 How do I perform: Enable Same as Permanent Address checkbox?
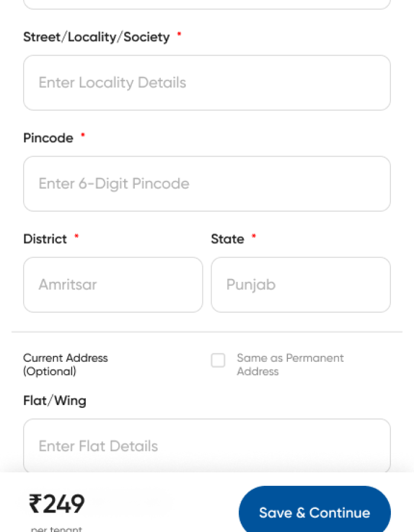click(218, 360)
